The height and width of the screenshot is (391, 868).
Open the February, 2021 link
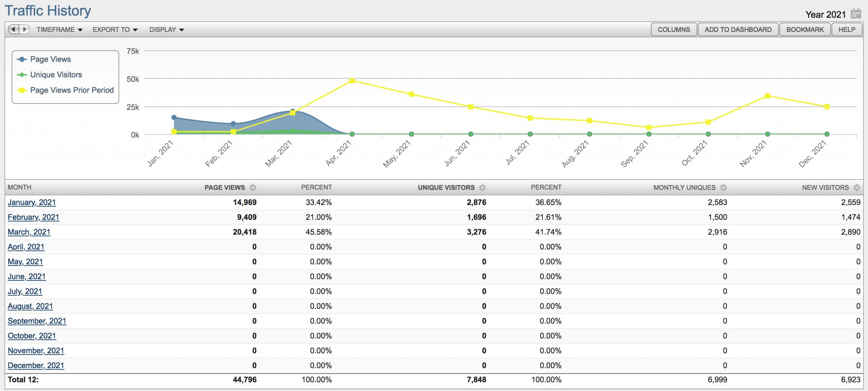pos(34,217)
